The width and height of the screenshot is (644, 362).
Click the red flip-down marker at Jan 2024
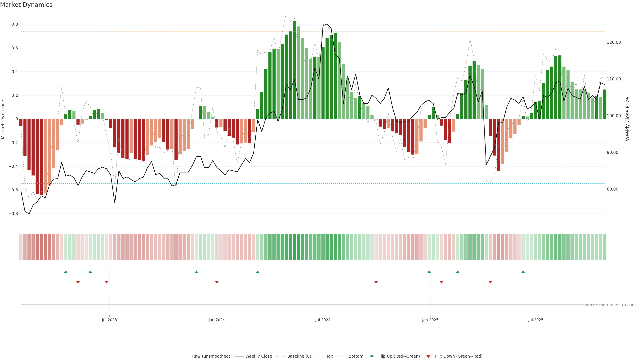click(217, 282)
